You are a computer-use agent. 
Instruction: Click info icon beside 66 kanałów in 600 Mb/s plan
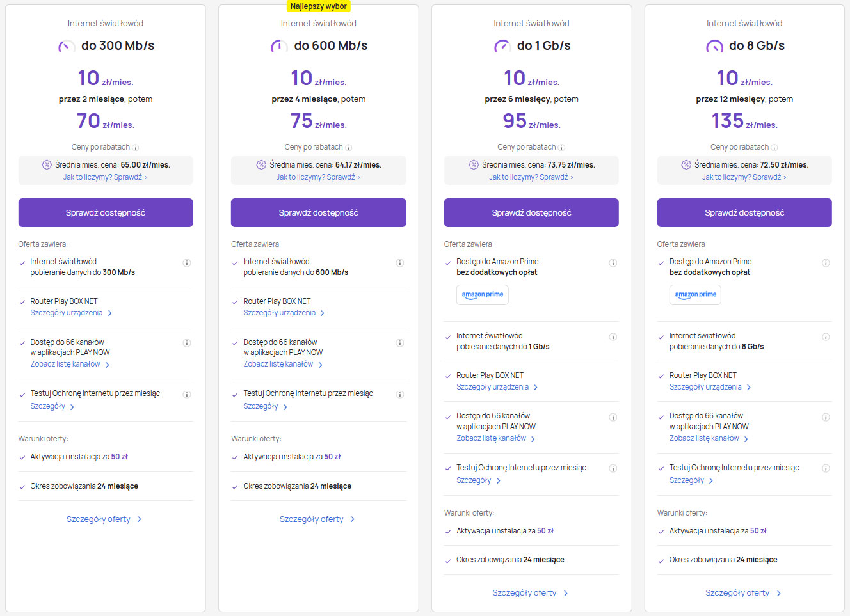coord(399,343)
